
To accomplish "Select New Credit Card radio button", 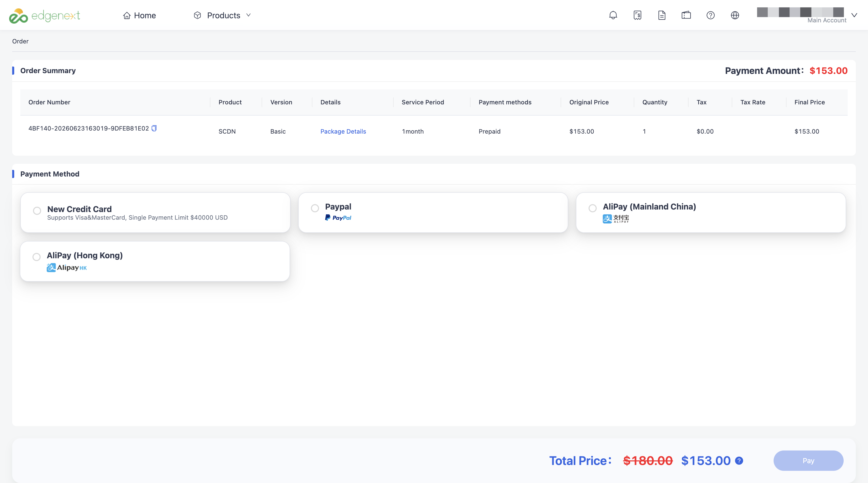I will 37,211.
